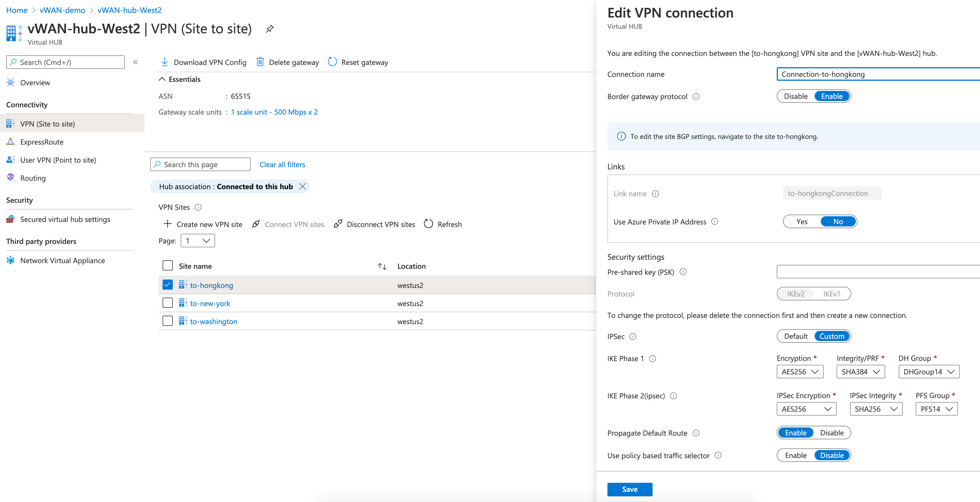Open the to-washington site link
The width and height of the screenshot is (980, 502).
pos(213,321)
